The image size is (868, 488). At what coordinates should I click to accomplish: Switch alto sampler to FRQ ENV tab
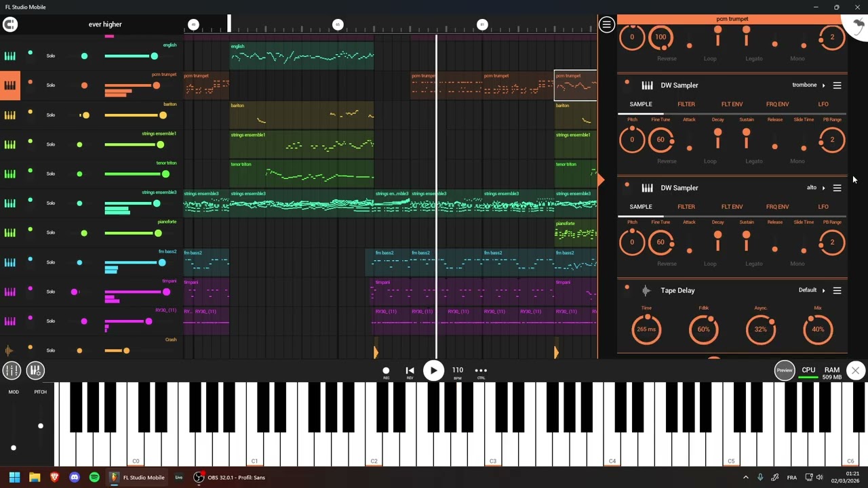777,207
